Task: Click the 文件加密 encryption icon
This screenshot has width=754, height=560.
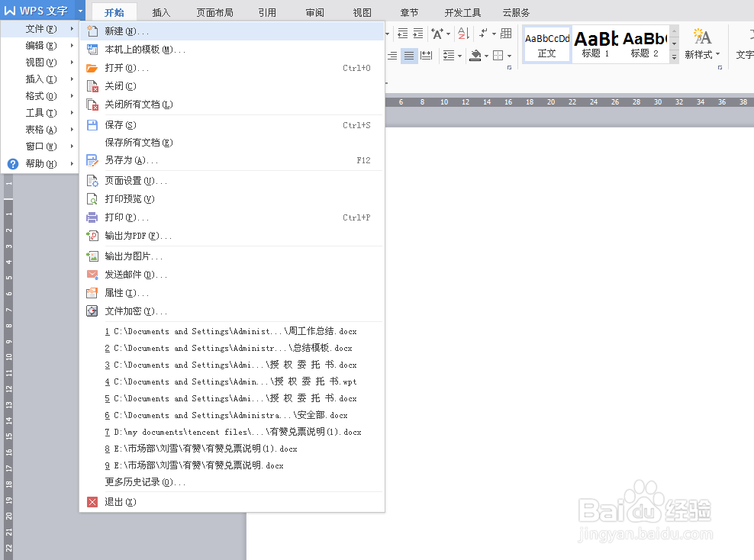Action: tap(92, 311)
